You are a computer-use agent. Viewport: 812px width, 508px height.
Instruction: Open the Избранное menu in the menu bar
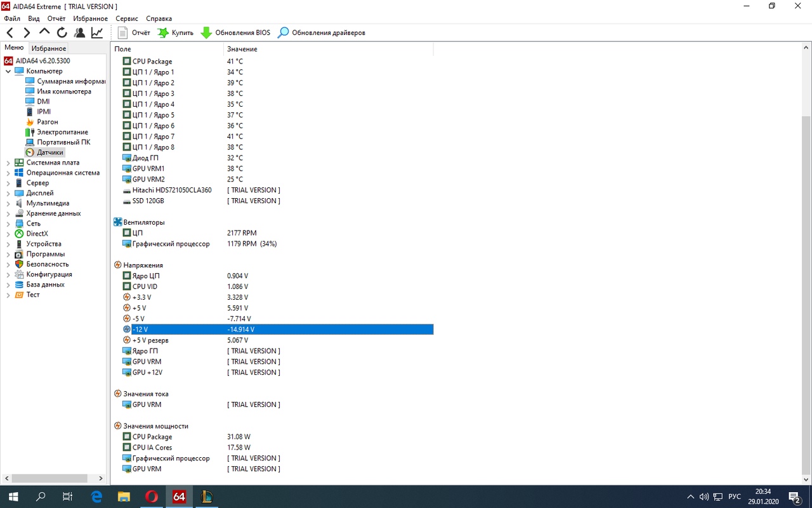[x=90, y=18]
